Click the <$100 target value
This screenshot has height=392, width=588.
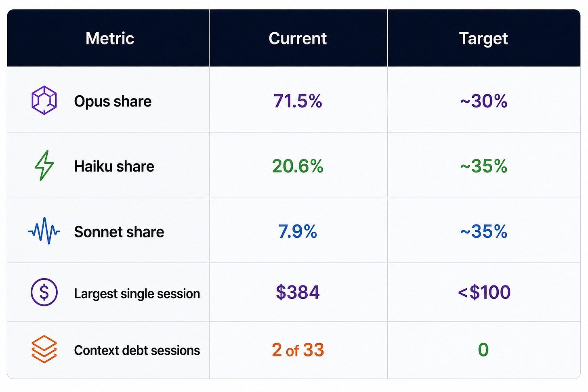pyautogui.click(x=484, y=292)
